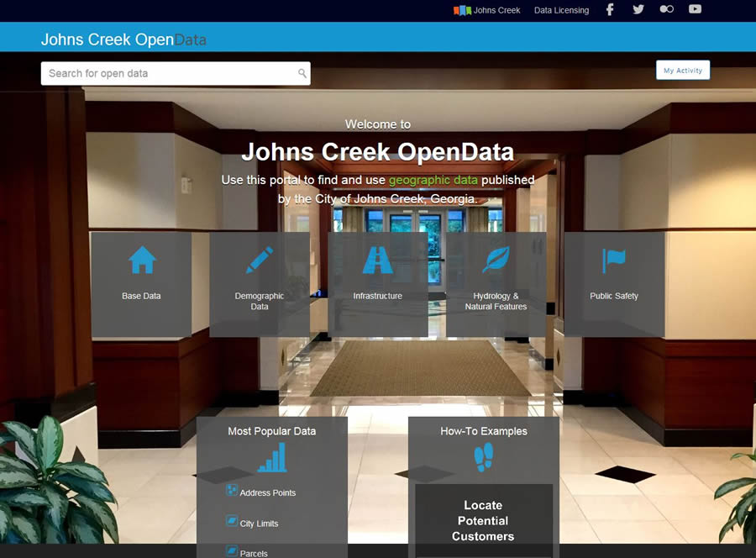Image resolution: width=756 pixels, height=558 pixels.
Task: Click the footprints icon under How-To Examples
Action: (483, 458)
